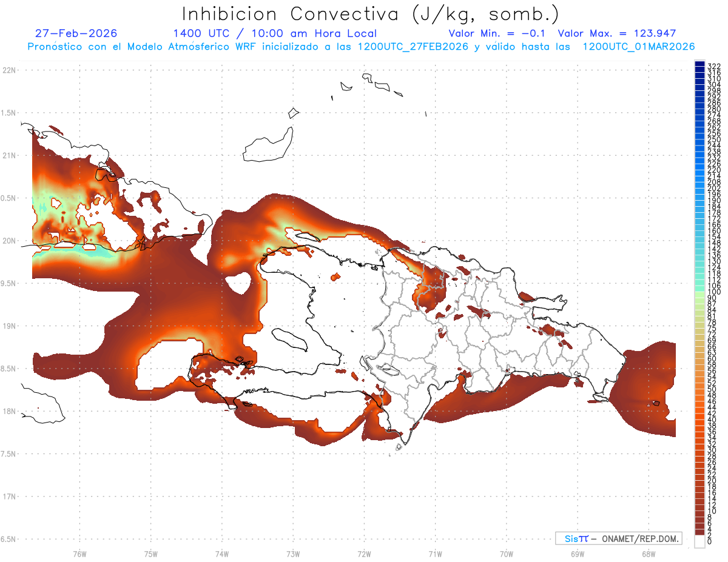Click the '0' label at colorbar bottom
728x562 pixels.
tap(709, 542)
